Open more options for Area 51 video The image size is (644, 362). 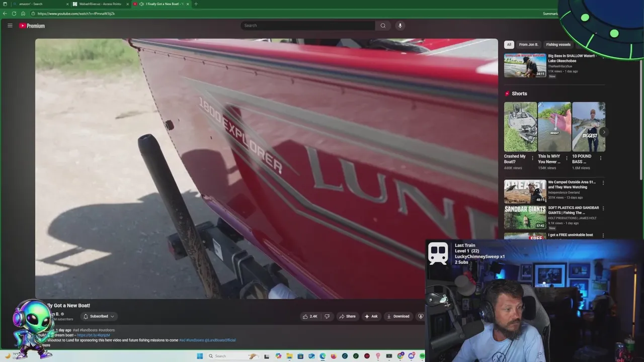[603, 183]
